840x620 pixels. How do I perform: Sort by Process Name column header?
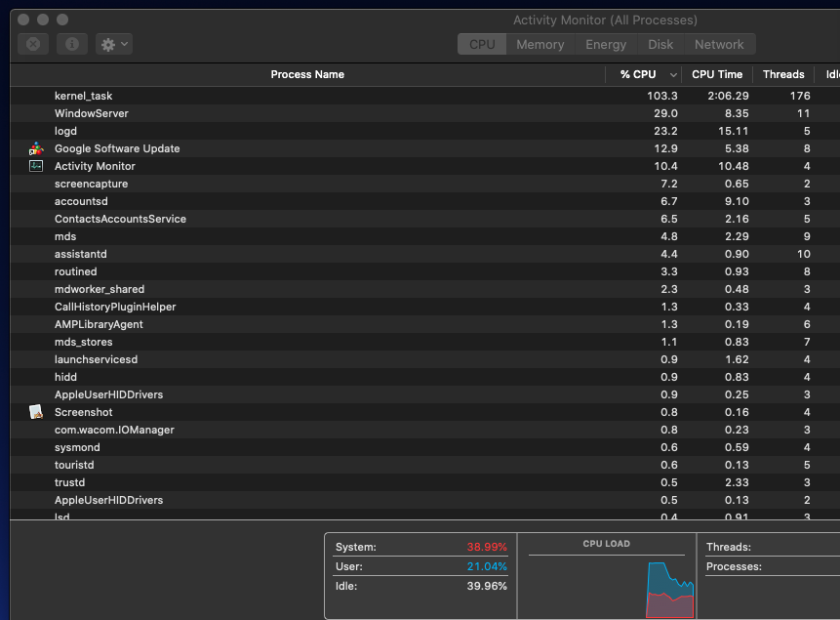click(307, 74)
